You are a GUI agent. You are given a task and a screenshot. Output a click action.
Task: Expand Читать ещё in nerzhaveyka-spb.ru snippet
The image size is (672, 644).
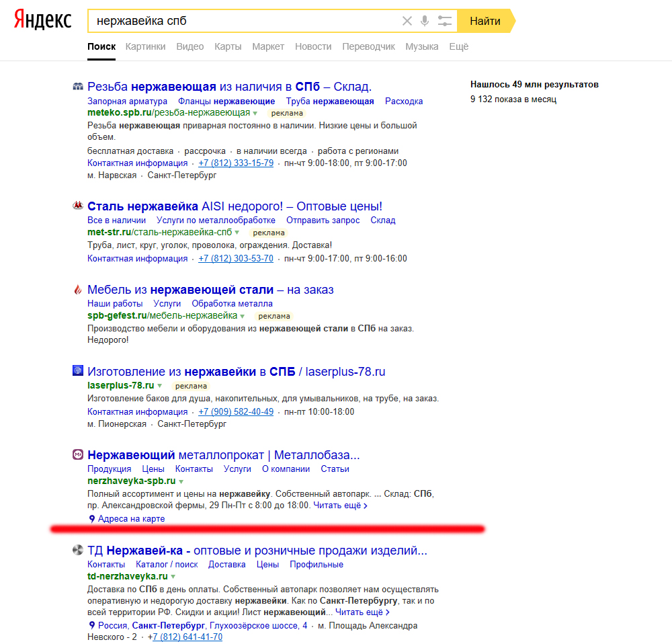point(340,506)
